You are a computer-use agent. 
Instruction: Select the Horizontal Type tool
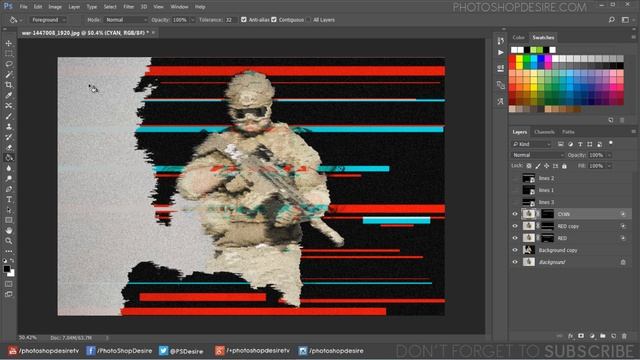click(9, 200)
